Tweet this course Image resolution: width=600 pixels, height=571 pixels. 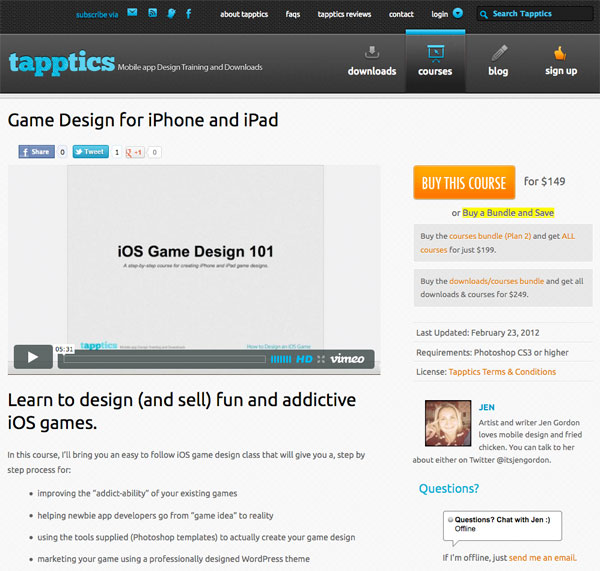[91, 152]
